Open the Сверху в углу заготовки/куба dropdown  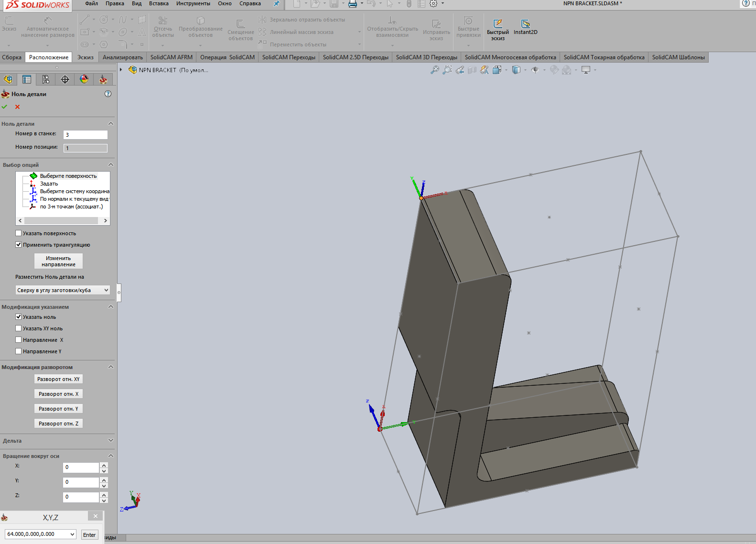pos(63,290)
